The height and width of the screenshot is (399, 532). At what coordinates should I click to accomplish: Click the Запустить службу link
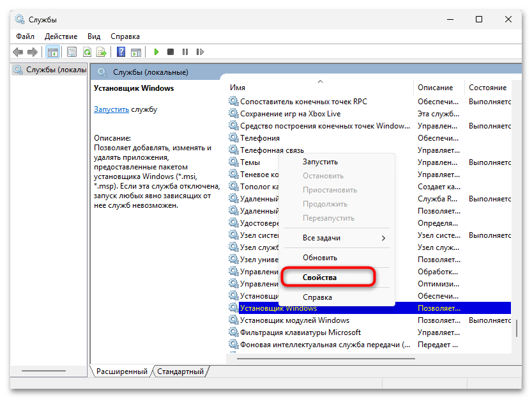[x=111, y=109]
